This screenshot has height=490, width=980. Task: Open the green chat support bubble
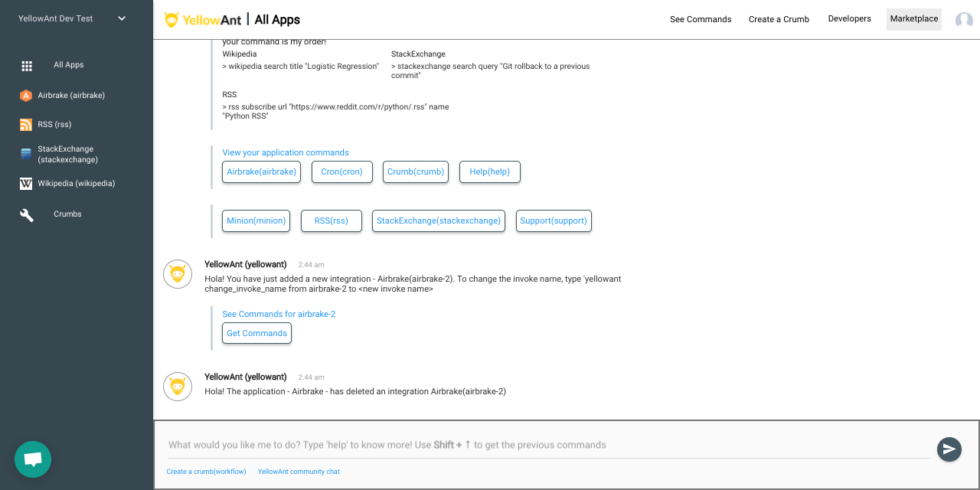tap(33, 459)
